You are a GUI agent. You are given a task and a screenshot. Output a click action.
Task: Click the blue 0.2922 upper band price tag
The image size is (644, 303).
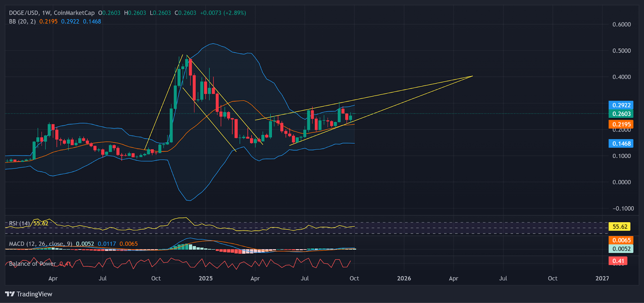(621, 105)
